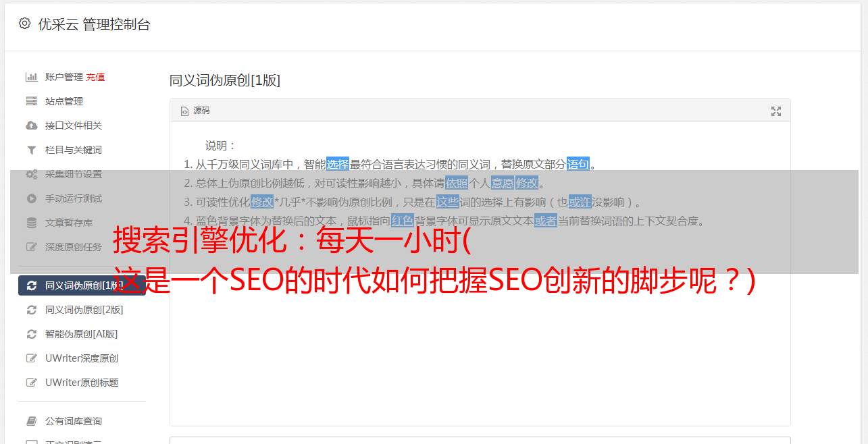Click the 优采云 管理控制台 header title
Viewport: 868px width, 444px height.
94,24
